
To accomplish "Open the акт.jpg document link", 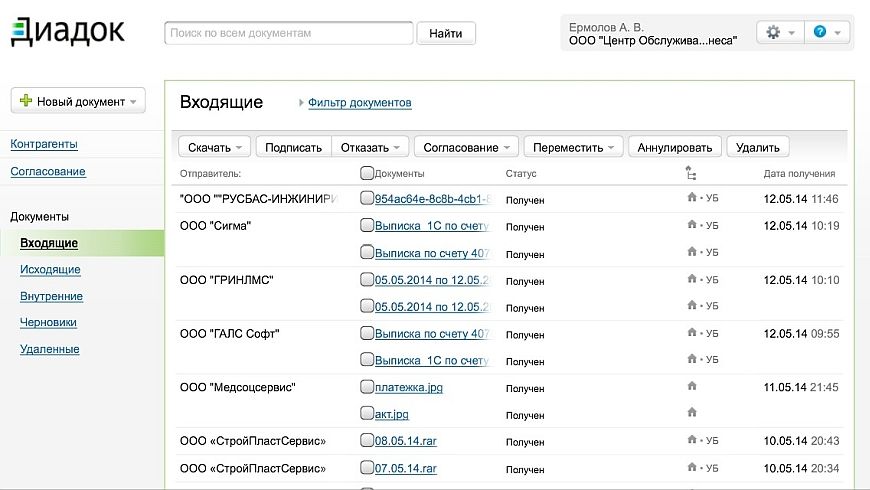I will pyautogui.click(x=391, y=414).
